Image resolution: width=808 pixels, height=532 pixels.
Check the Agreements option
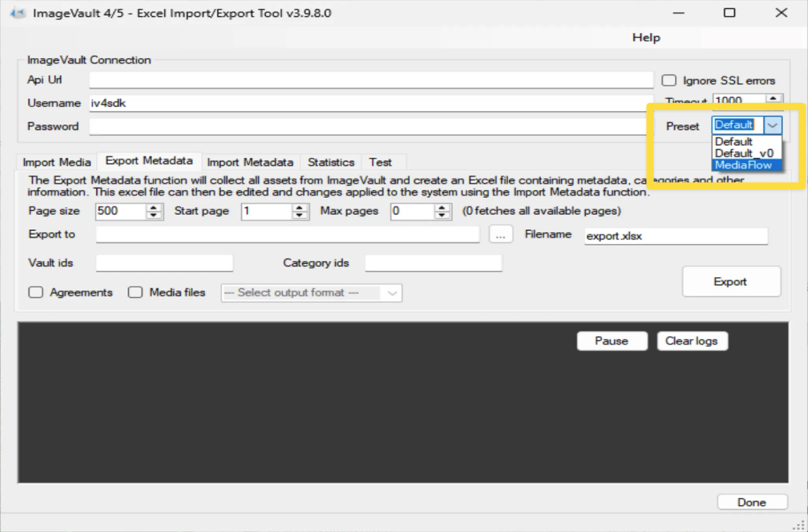(36, 292)
